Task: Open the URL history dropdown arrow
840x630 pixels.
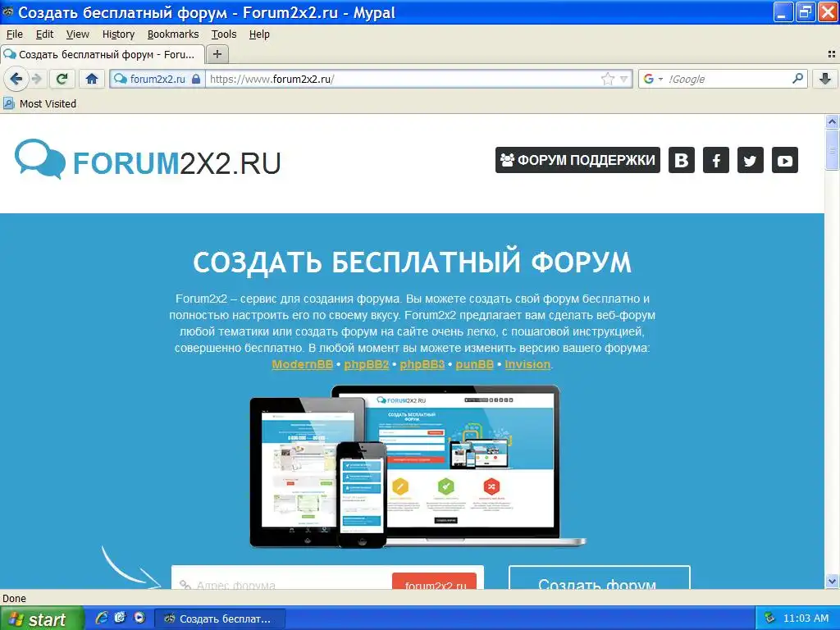Action: pos(623,80)
